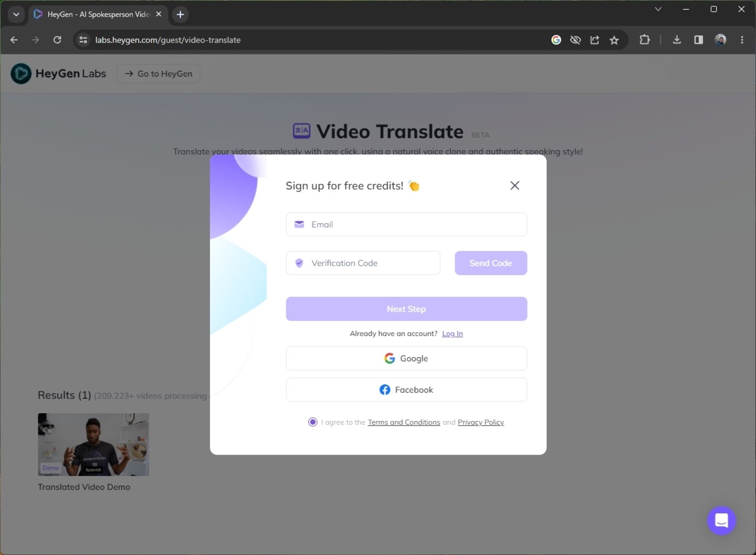View site information icon in address bar
The height and width of the screenshot is (555, 756).
[83, 40]
